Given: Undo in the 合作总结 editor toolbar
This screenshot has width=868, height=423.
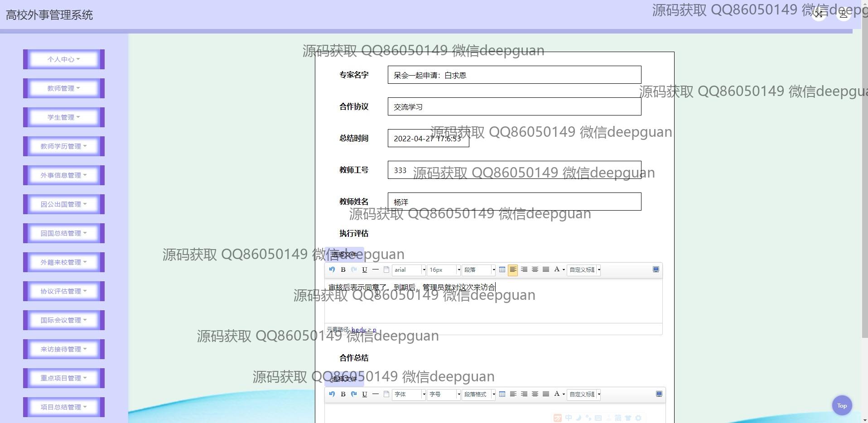Looking at the screenshot, I should click(x=332, y=394).
